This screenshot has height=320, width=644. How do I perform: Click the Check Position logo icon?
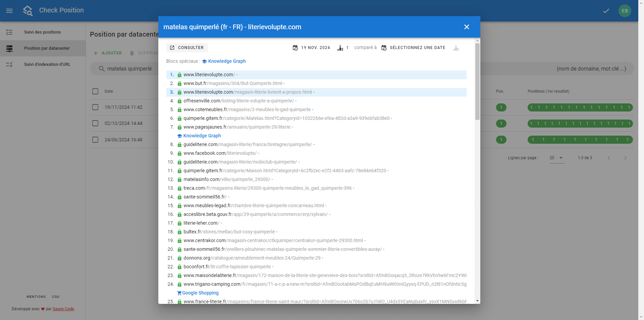click(28, 11)
